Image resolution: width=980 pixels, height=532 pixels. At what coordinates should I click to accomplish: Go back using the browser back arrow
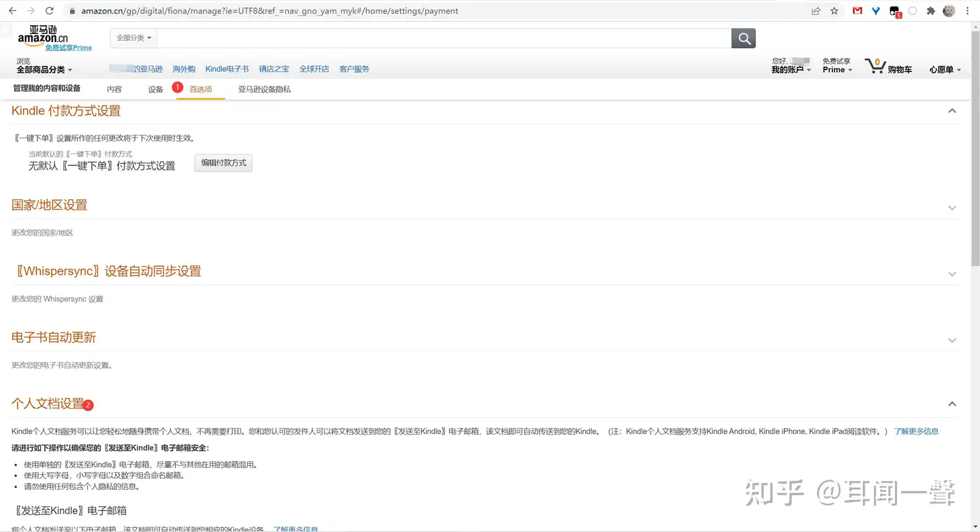tap(12, 11)
